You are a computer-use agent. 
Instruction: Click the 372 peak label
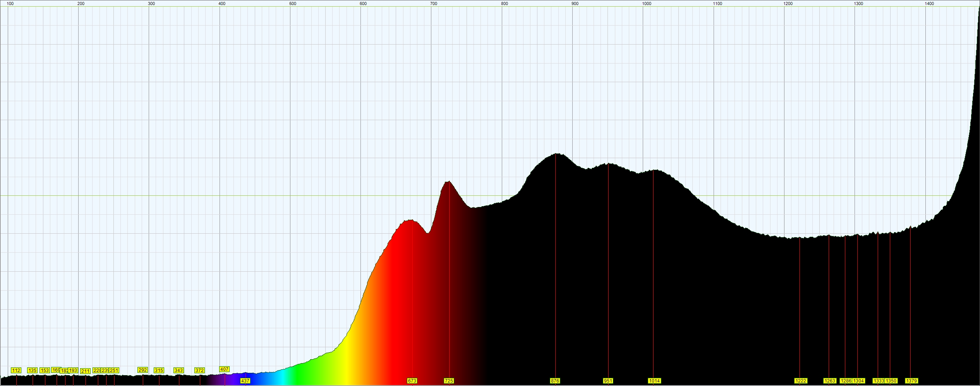[x=199, y=370]
